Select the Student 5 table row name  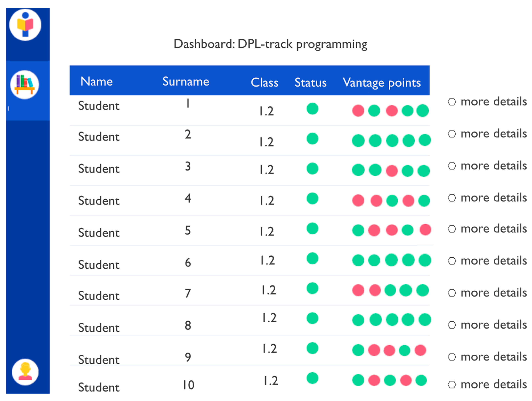[99, 233]
